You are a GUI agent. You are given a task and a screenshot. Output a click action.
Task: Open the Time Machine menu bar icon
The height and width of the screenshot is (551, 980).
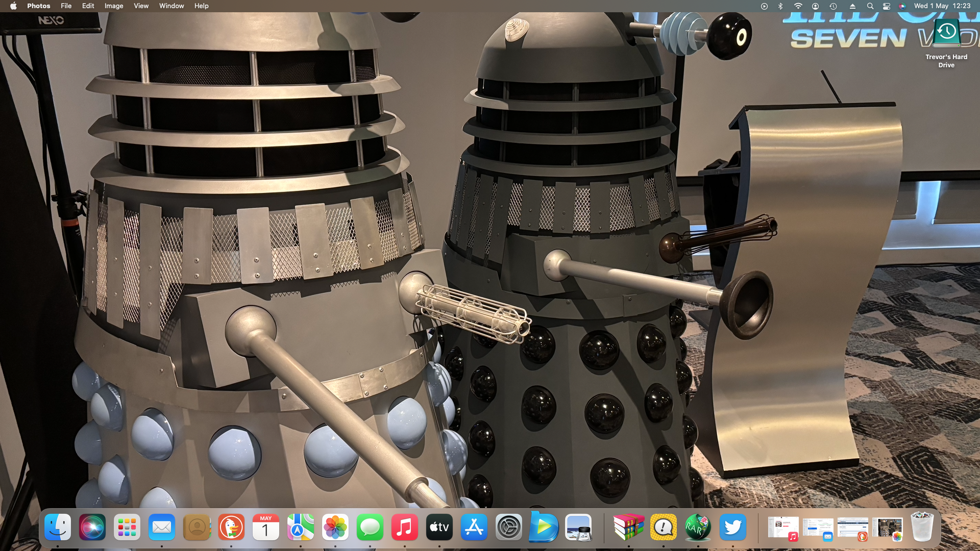click(x=833, y=6)
